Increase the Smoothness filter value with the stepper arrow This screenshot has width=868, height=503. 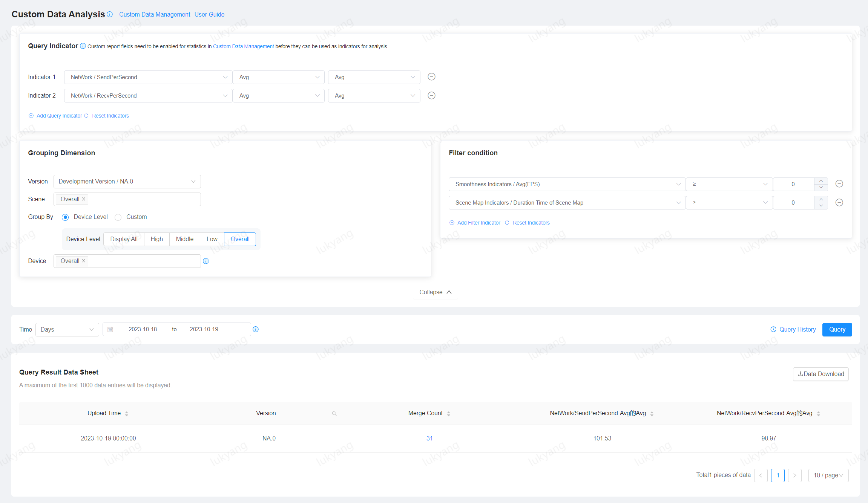[x=821, y=181]
